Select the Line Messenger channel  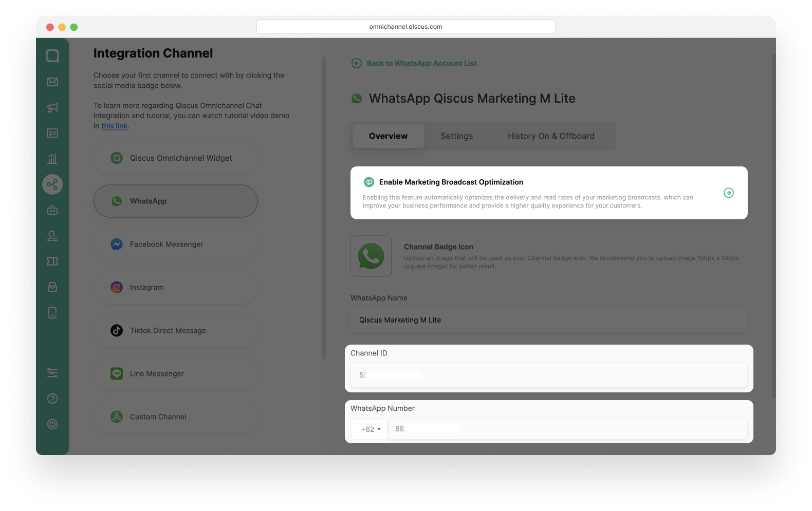[x=176, y=374]
